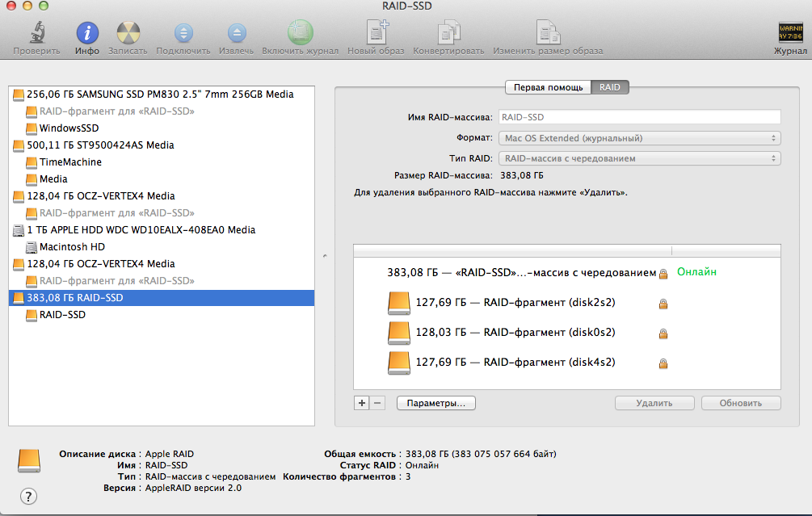The height and width of the screenshot is (516, 812).
Task: Select 500,11 ГБ ST9500424AS Media disk
Action: coord(162,145)
